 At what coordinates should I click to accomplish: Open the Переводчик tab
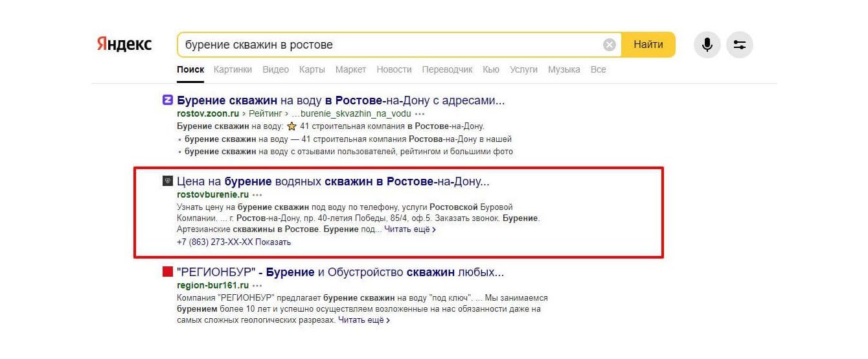(x=447, y=69)
